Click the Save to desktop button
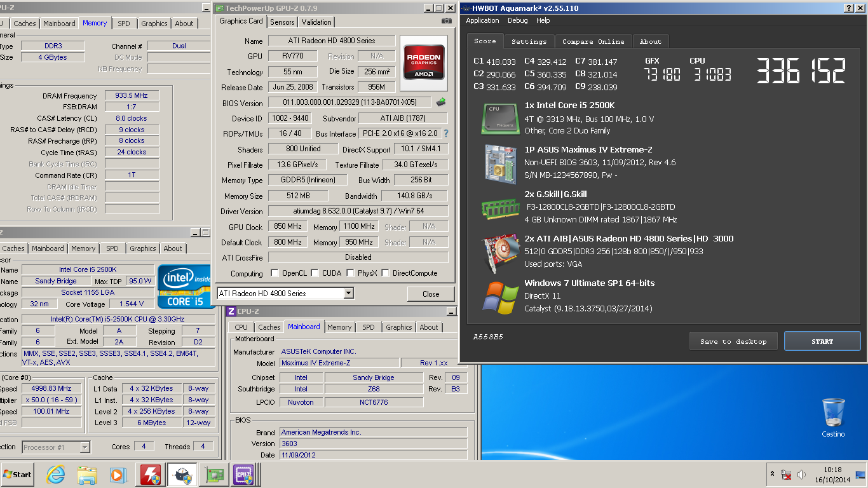The image size is (868, 488). [x=733, y=341]
